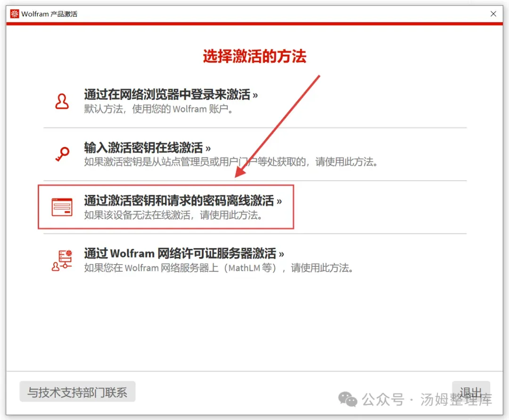Click the description 如果激活密钥是从站点管理员或用户门户等处获取的
The height and width of the screenshot is (420, 509).
click(x=195, y=162)
